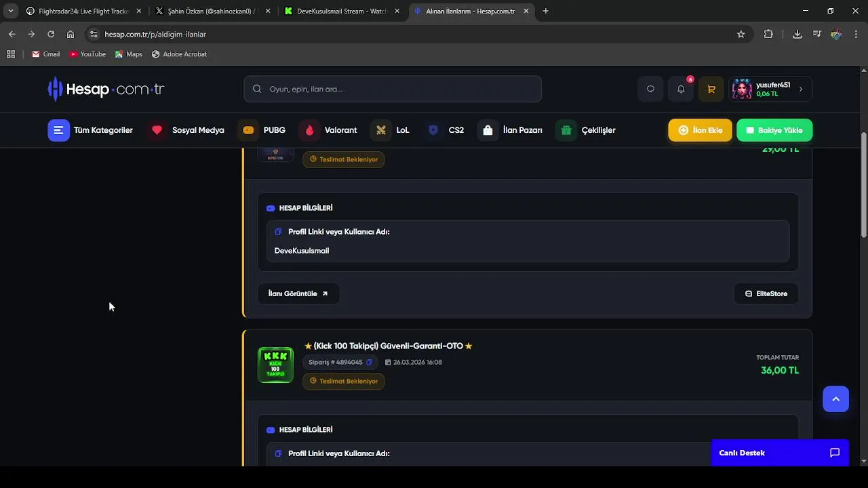
Task: Copy the Kick order profile link field icon
Action: pos(278,453)
